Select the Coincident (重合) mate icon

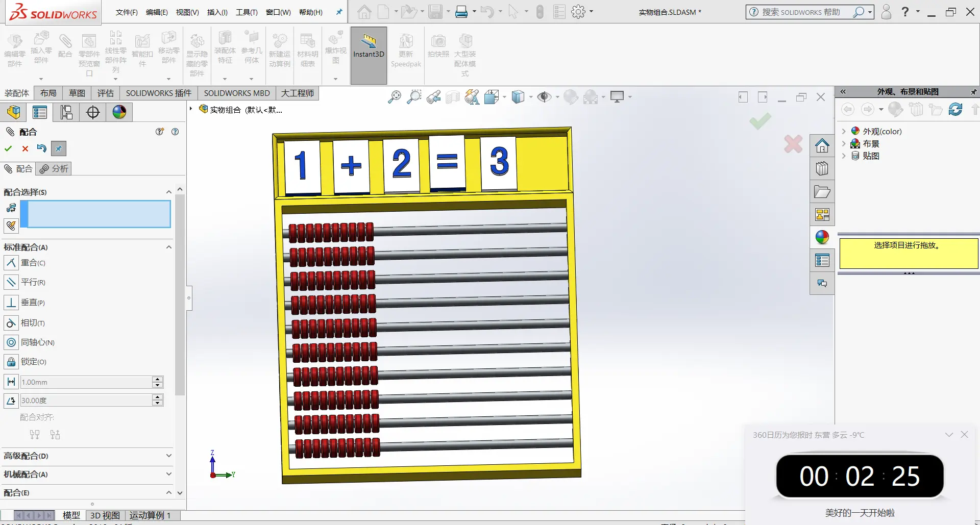click(11, 263)
